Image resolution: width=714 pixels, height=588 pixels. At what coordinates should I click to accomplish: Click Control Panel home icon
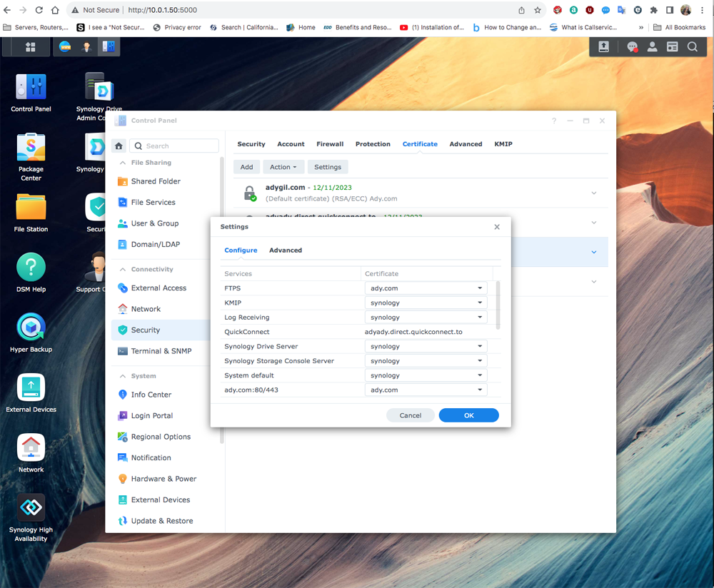(119, 146)
